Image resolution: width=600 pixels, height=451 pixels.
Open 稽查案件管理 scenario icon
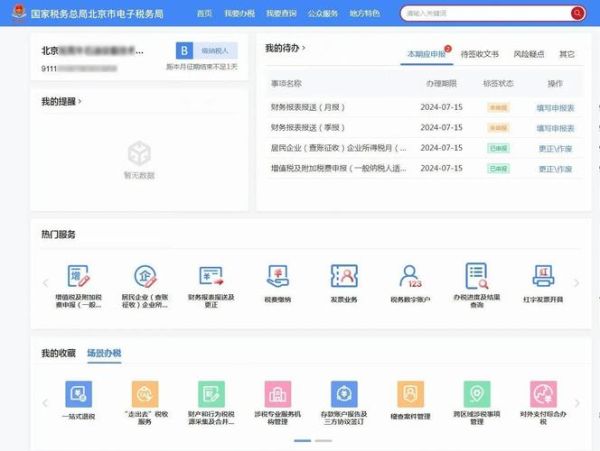[x=410, y=394]
